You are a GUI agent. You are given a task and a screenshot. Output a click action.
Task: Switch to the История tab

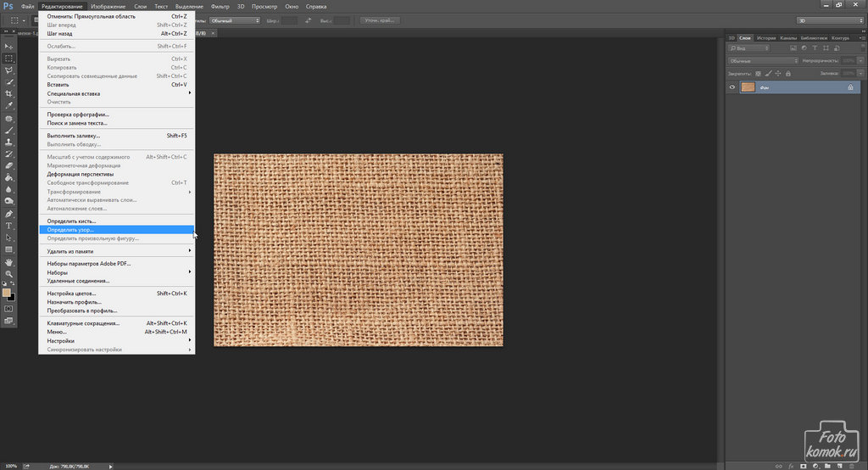tap(765, 37)
